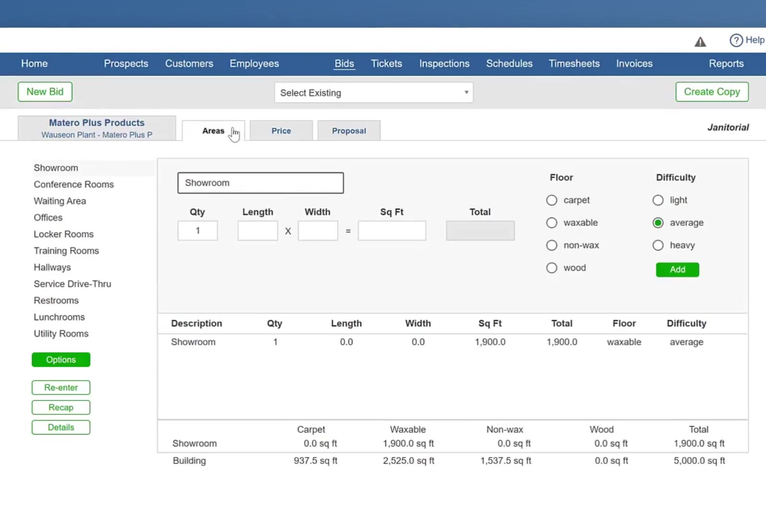Click the Re-enter button
This screenshot has height=532, width=766.
(61, 388)
